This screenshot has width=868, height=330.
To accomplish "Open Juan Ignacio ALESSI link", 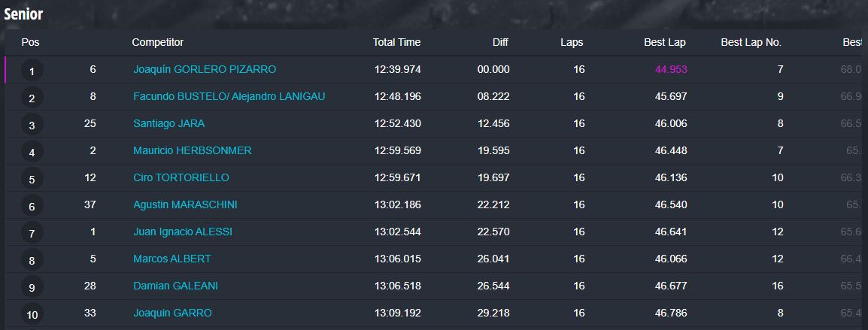I will tap(183, 232).
